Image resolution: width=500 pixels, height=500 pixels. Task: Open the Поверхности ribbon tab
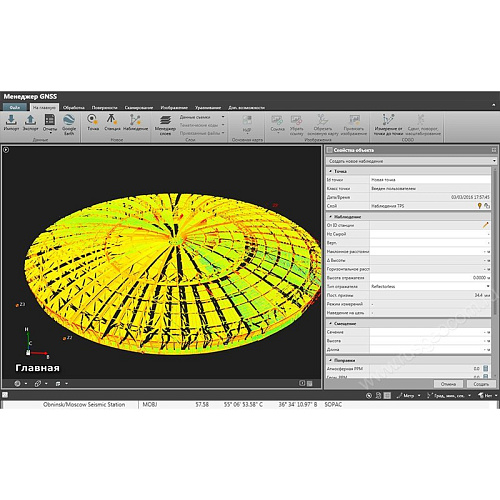tap(104, 107)
